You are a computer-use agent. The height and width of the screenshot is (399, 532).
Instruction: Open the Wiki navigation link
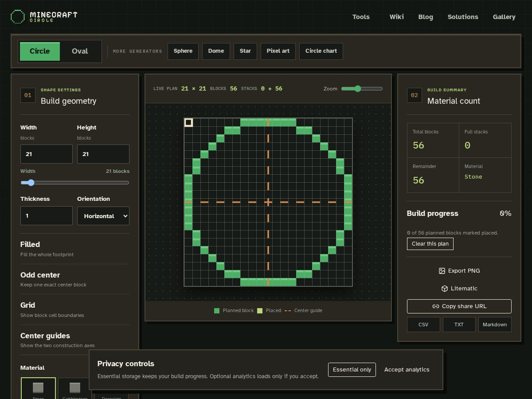397,17
